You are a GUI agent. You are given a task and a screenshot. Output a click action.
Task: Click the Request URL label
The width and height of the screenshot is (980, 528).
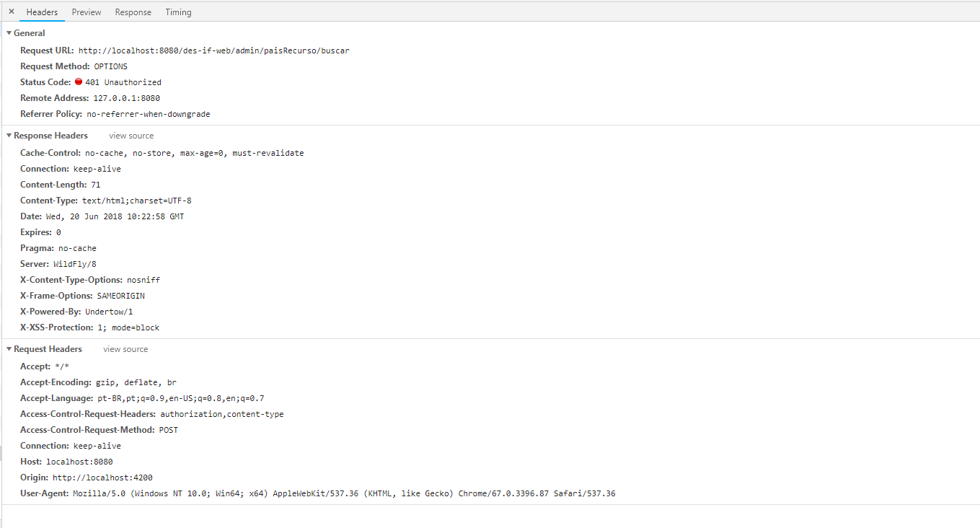(48, 50)
